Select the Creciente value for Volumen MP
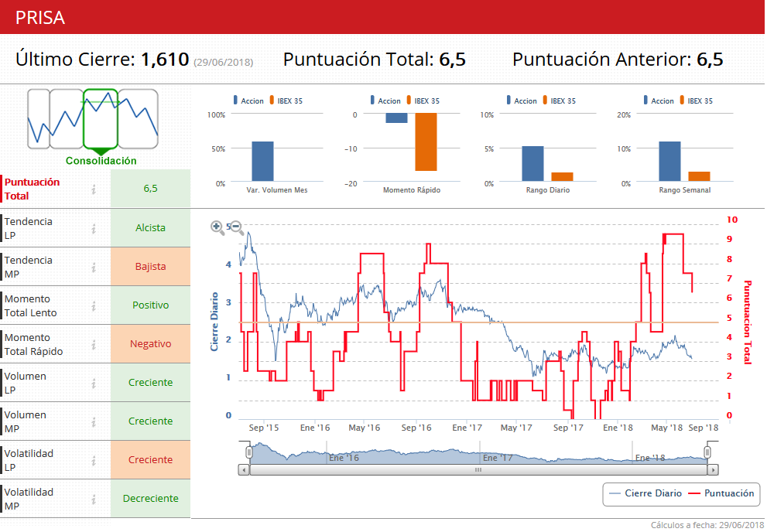 (150, 421)
